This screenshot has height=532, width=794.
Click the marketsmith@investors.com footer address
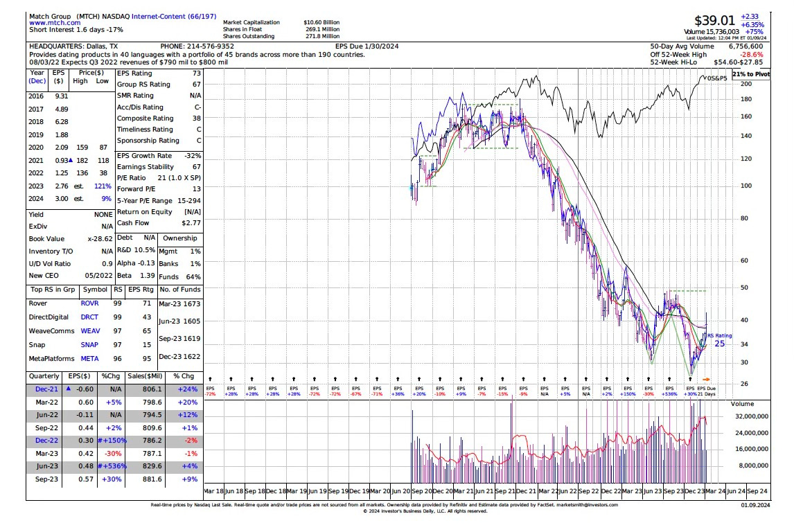[x=587, y=505]
